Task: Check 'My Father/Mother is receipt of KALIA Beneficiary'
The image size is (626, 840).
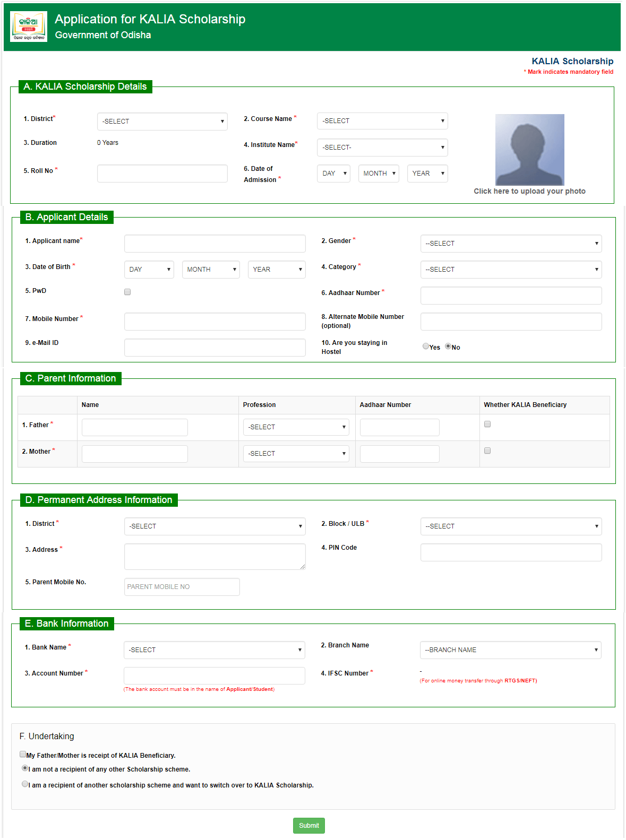Action: 23,754
